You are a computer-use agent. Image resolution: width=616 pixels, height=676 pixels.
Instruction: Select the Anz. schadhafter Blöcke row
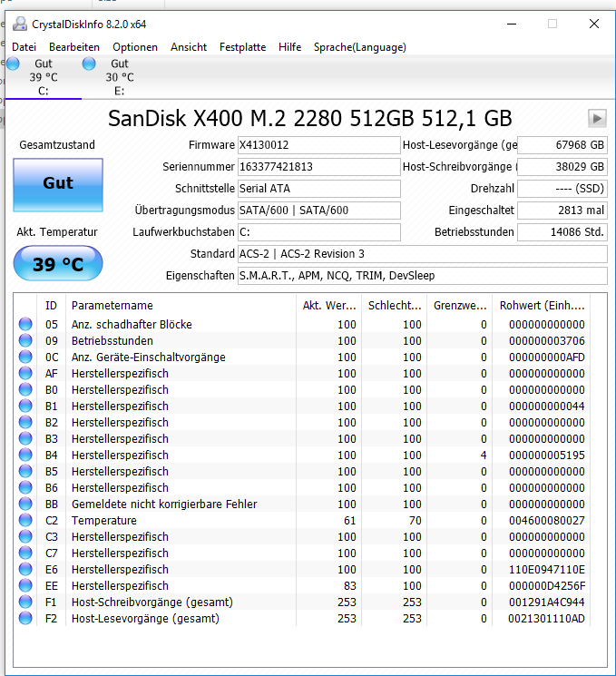(302, 324)
